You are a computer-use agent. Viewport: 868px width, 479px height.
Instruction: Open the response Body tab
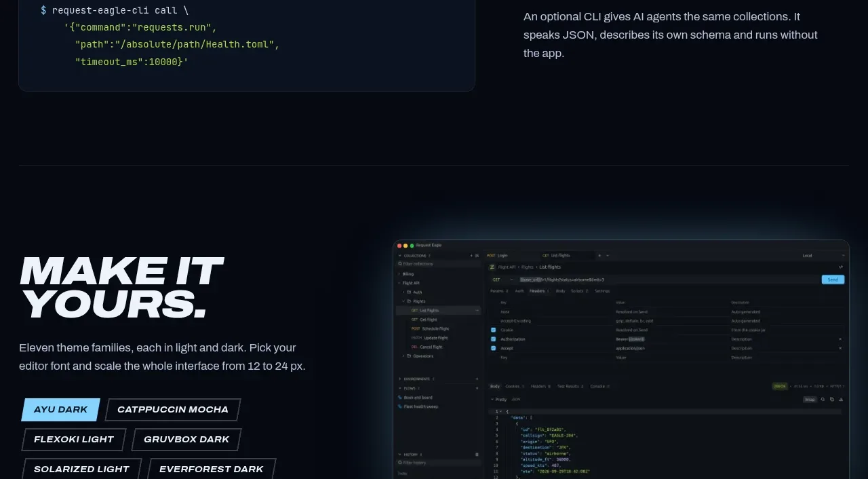(x=495, y=386)
